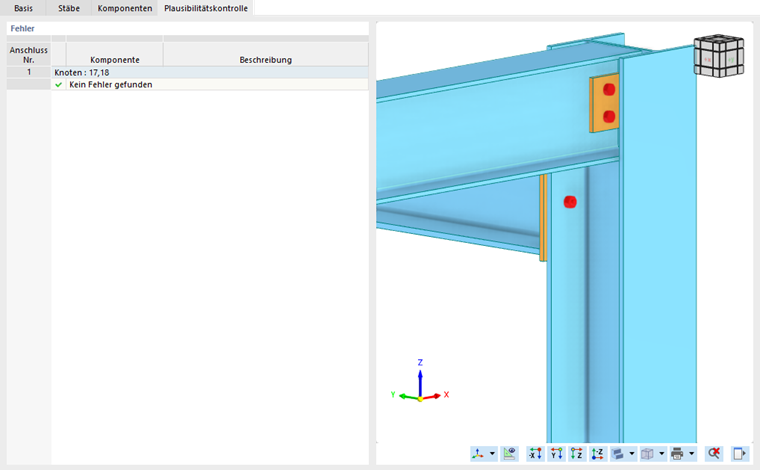Toggle the dimensions visibility icon
The width and height of the screenshot is (760, 470).
(509, 454)
